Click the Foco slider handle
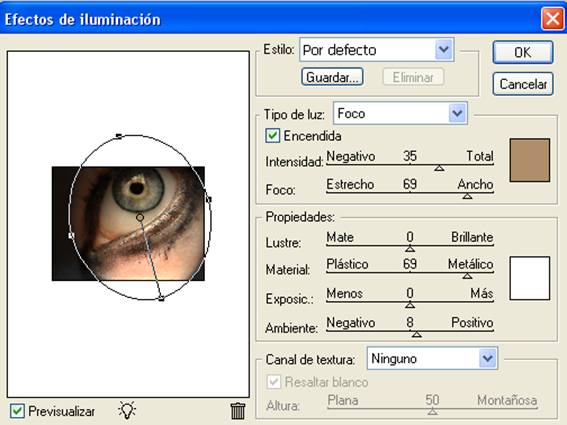Viewport: 567px width, 425px height. coord(467,196)
